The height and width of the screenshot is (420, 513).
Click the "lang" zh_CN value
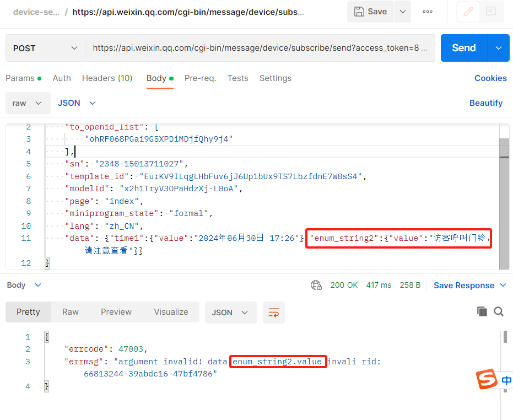point(122,226)
